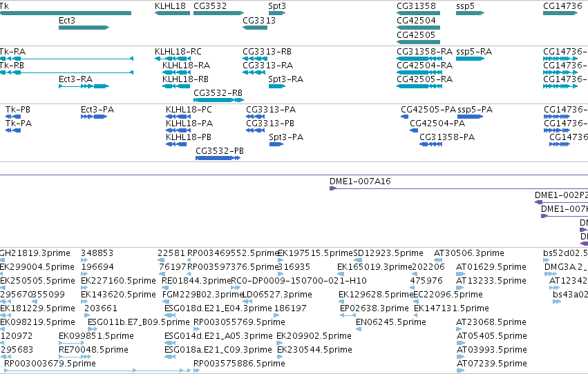Select the CG42504-RA transcript label
Image resolution: width=588 pixels, height=374 pixels.
tap(424, 66)
